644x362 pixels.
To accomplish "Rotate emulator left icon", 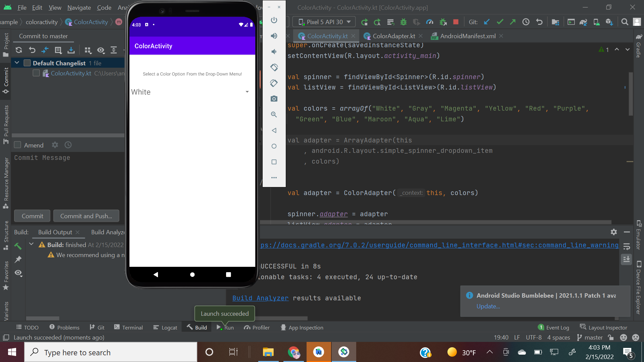I will click(274, 67).
